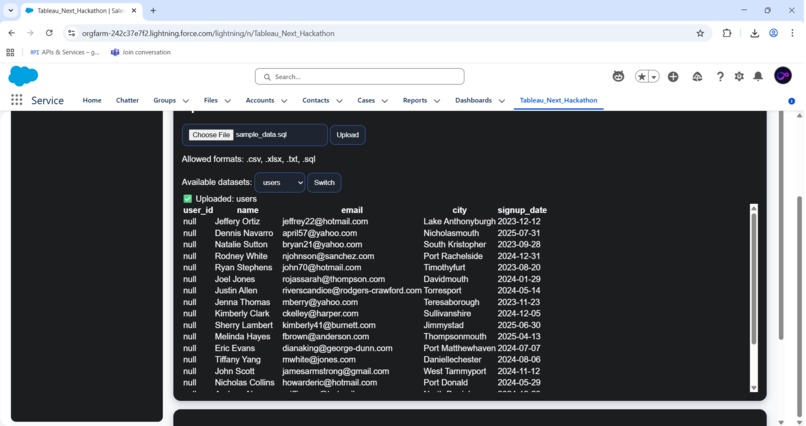
Task: Close the Tableau_Next_Hackathon browser tab
Action: click(134, 10)
